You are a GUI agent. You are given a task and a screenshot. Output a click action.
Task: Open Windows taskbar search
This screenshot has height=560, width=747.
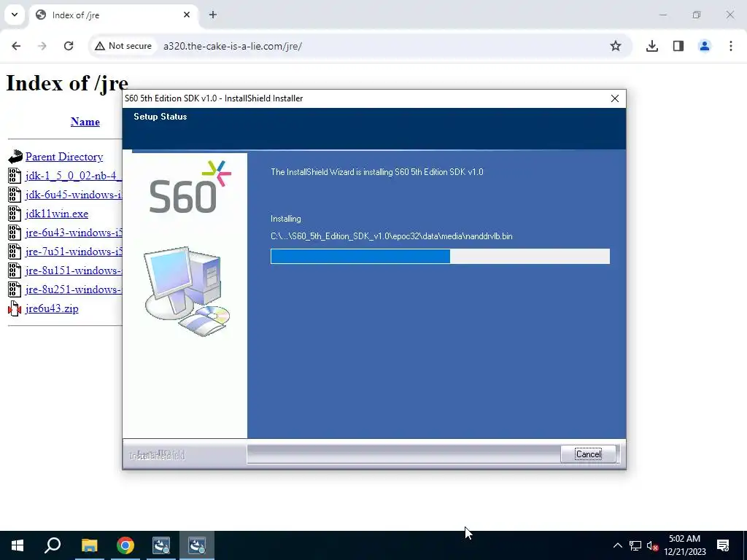(53, 545)
